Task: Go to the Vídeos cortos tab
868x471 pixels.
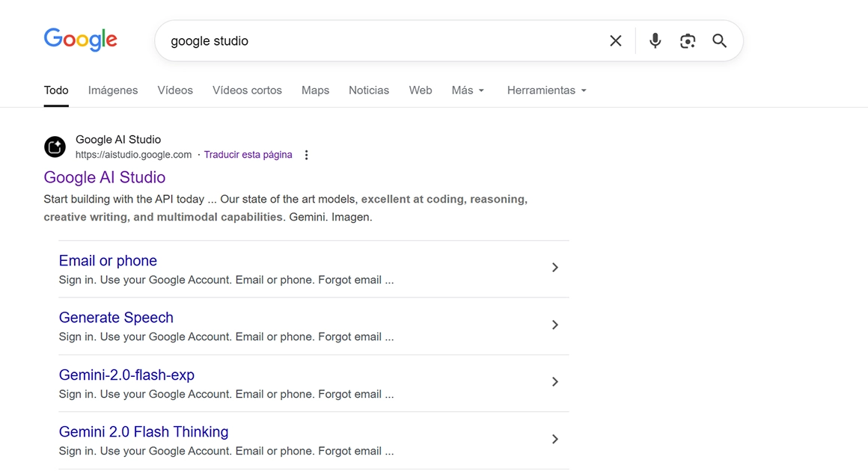Action: 247,90
